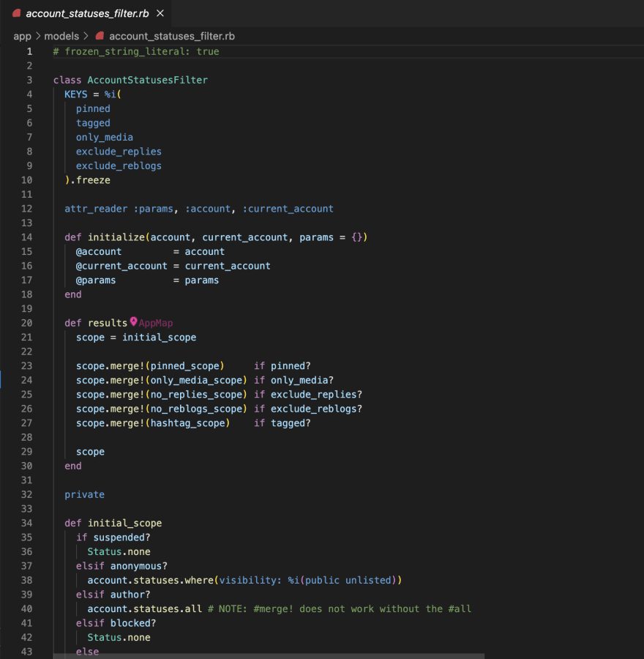
Task: Open the account_statuses_filter.rb breadcrumb
Action: click(x=172, y=36)
